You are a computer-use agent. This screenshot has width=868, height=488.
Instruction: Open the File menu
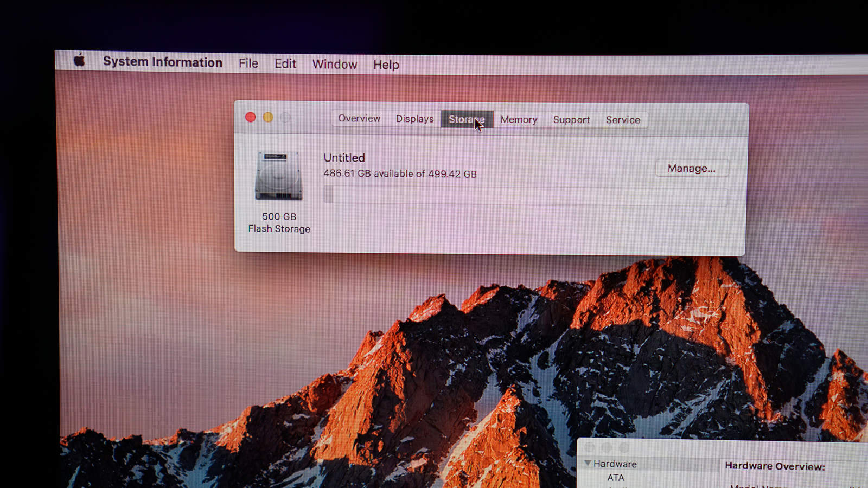click(248, 63)
